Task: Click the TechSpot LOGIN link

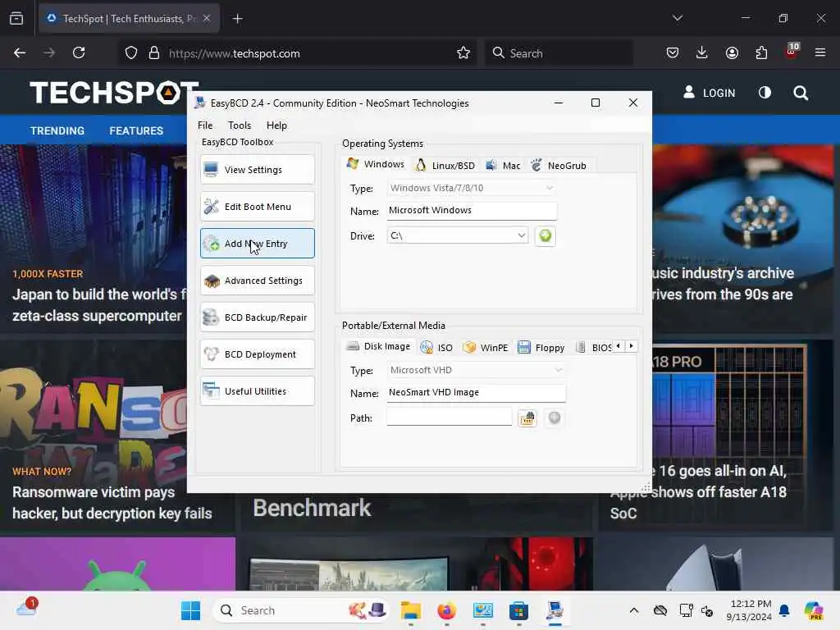Action: point(710,93)
